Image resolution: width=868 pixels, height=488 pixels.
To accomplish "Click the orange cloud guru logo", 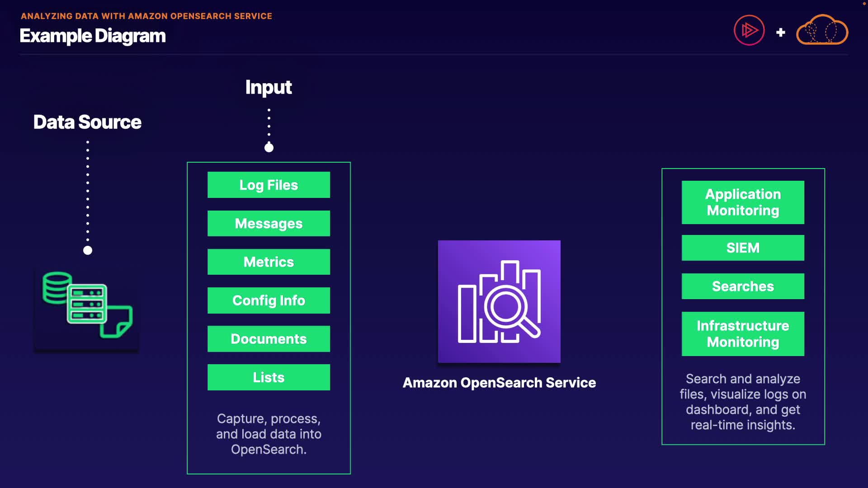I will 822,30.
